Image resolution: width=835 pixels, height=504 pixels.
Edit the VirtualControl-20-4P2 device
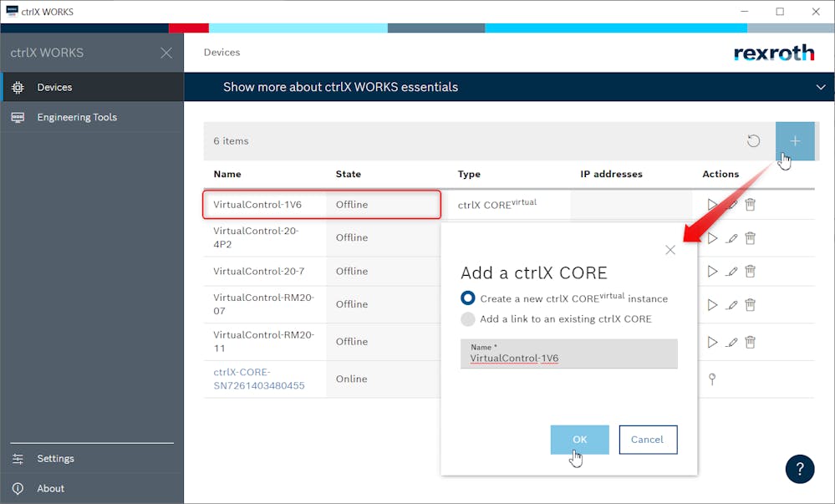click(731, 238)
